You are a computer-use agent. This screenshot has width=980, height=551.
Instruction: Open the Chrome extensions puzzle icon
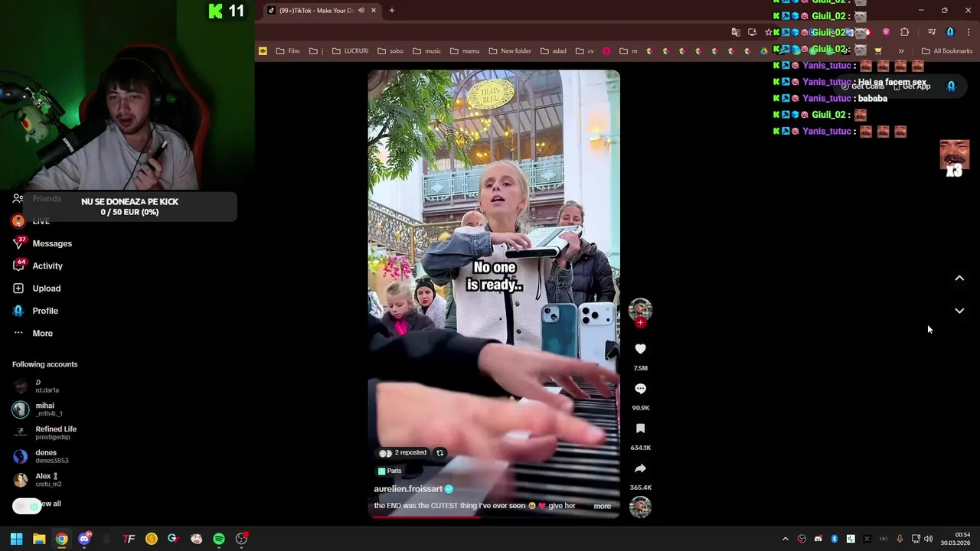[904, 32]
